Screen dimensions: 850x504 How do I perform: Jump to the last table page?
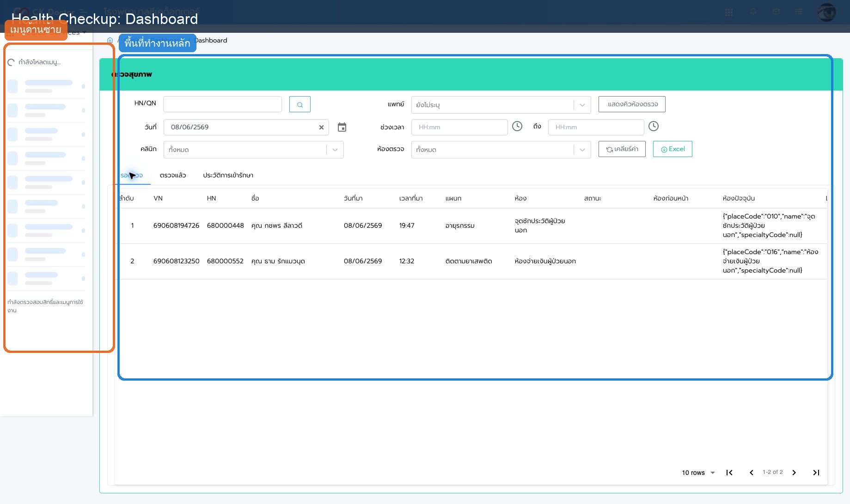click(x=816, y=473)
